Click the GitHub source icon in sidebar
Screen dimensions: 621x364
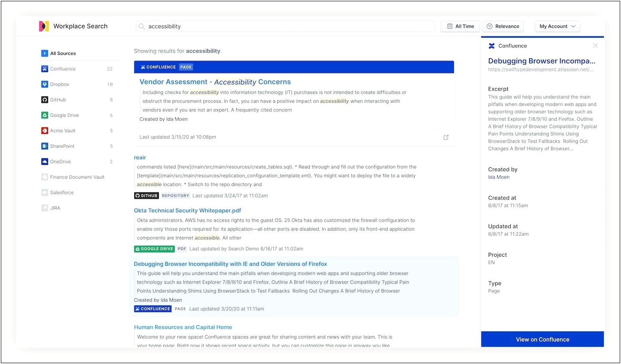coord(45,100)
